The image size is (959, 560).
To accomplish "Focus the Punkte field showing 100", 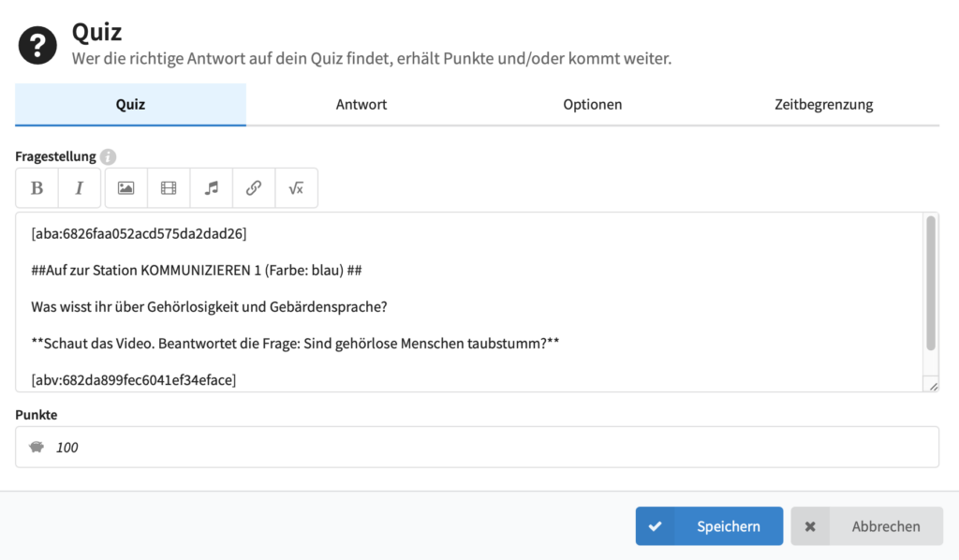I will (487, 448).
